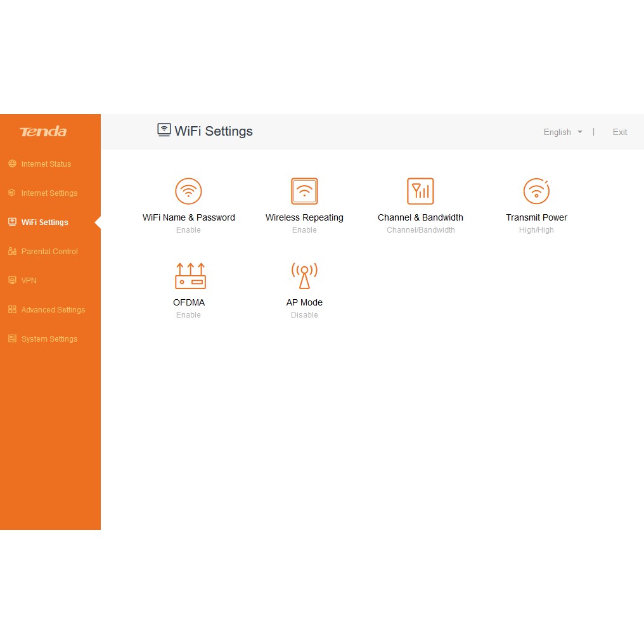Screen dimensions: 644x644
Task: Open the OFDMA router icon
Action: click(190, 276)
